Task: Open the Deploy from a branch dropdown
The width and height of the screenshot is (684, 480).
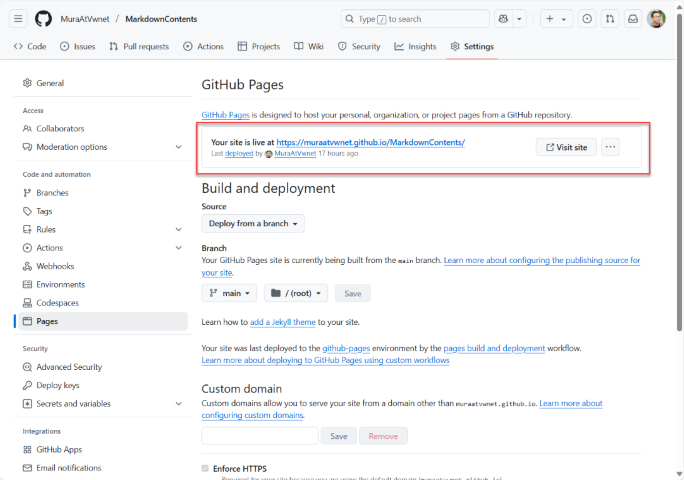Action: (x=253, y=223)
